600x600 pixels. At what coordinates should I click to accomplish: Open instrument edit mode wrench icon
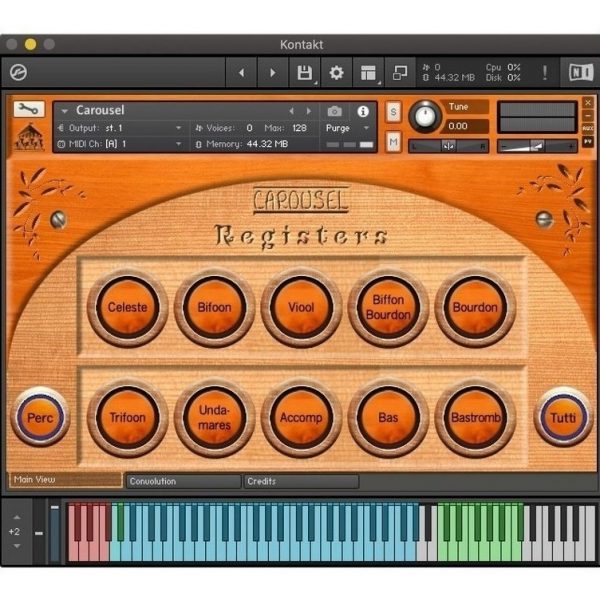[x=29, y=109]
